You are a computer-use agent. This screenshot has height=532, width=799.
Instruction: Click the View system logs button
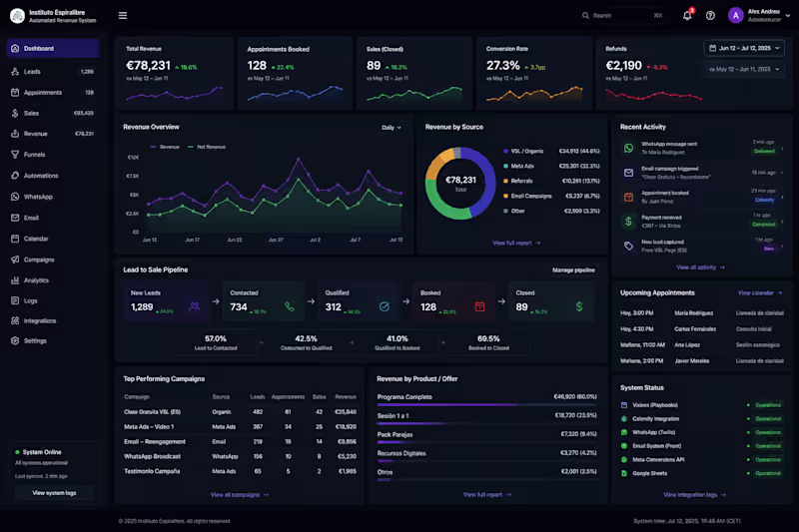pos(55,493)
